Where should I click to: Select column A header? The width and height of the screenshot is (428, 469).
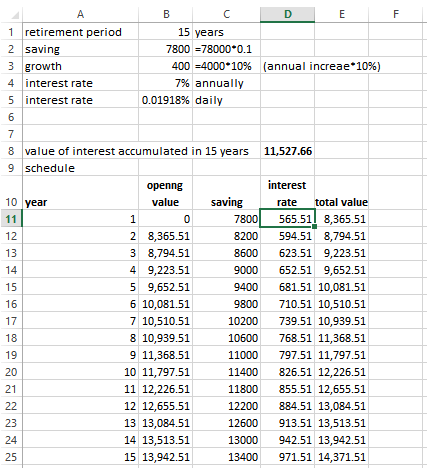(x=80, y=14)
